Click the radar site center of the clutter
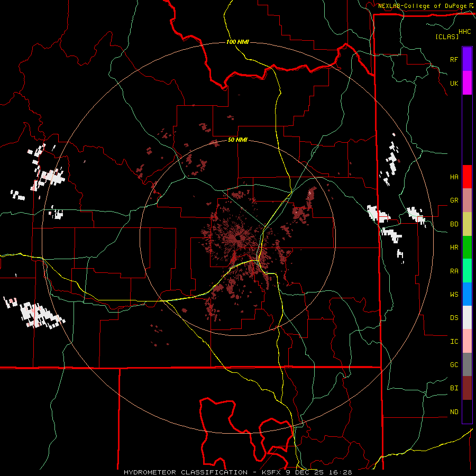Image resolution: width=476 pixels, height=476 pixels. [238, 237]
